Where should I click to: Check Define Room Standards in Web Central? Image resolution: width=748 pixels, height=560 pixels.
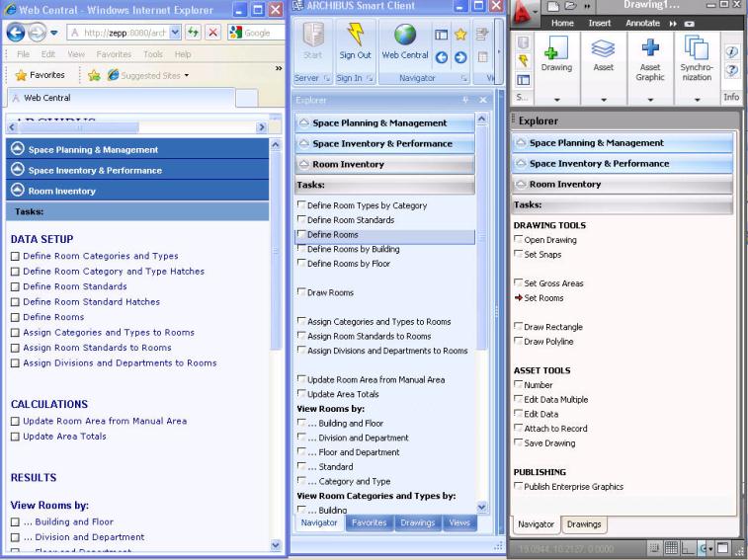15,286
